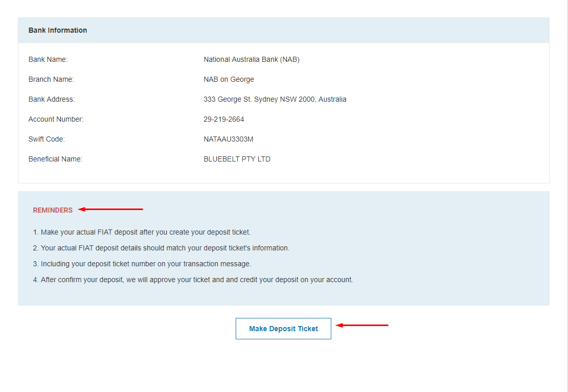Click the BLUEBELT PTY LTD beneficiary name
568x392 pixels.
[237, 159]
